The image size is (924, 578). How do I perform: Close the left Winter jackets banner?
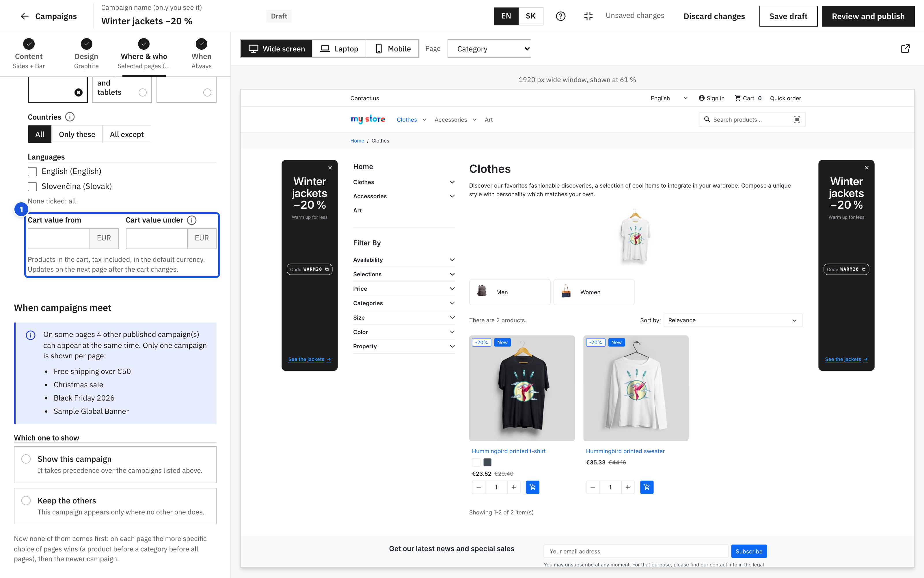pos(330,168)
